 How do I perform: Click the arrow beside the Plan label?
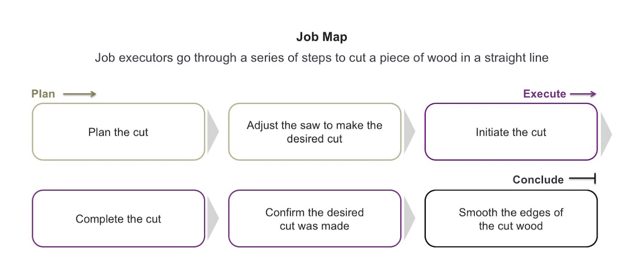79,94
